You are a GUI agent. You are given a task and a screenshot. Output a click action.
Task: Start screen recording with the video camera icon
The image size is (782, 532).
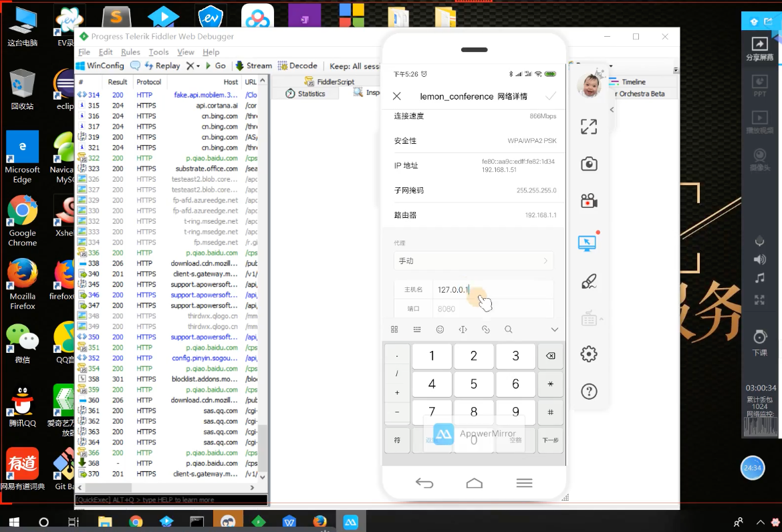[x=589, y=199]
